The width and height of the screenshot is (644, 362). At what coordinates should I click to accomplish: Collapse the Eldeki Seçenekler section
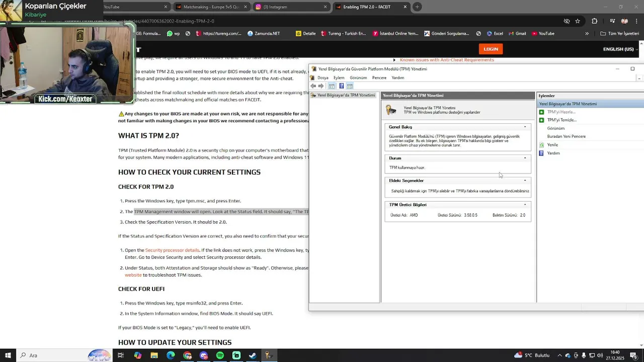[x=525, y=180]
